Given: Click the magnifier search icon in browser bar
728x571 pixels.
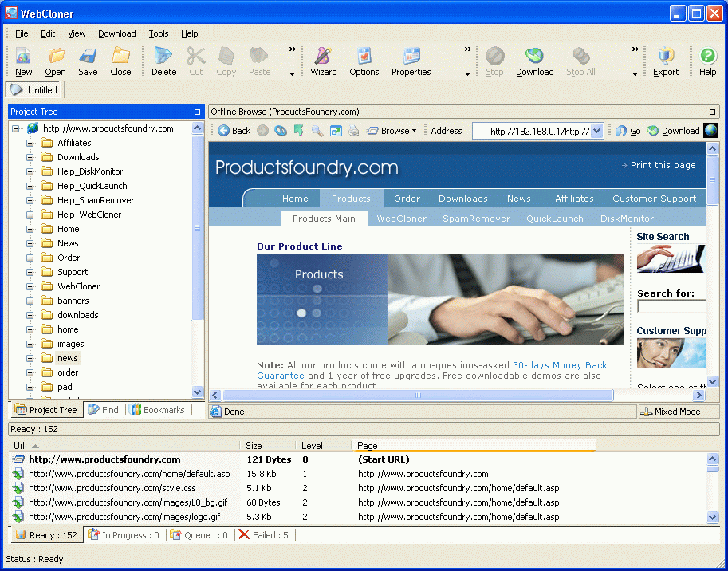Looking at the screenshot, I should pyautogui.click(x=317, y=131).
